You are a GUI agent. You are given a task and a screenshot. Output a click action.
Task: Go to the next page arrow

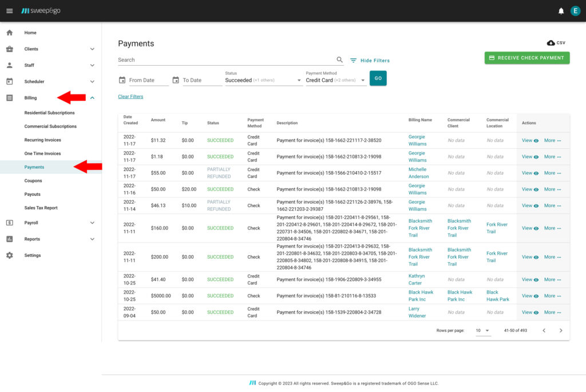coord(561,331)
